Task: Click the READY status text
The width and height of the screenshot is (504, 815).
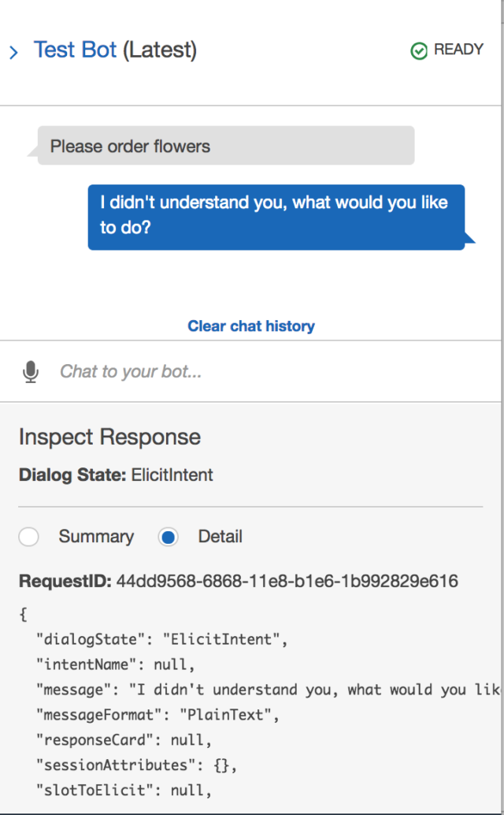Action: [458, 50]
